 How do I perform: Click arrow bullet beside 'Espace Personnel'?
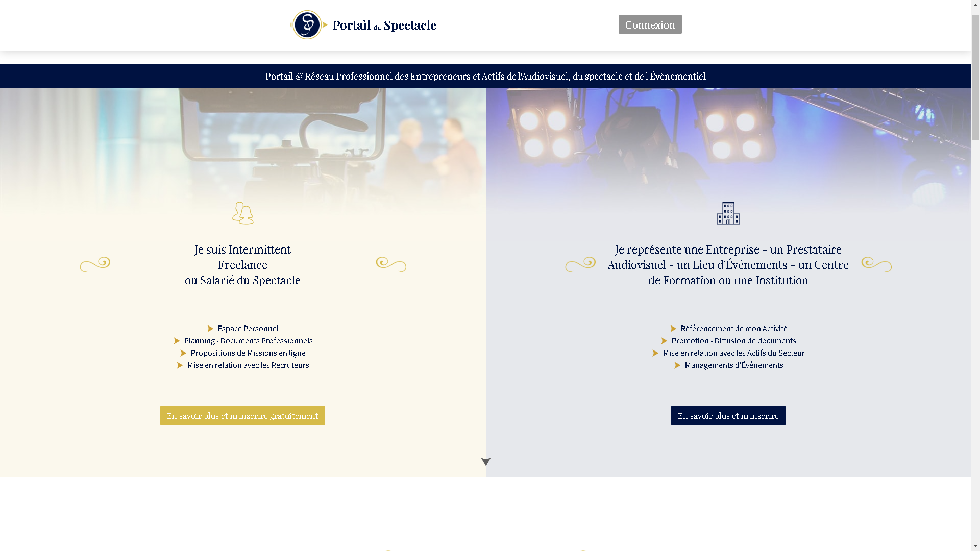coord(210,329)
